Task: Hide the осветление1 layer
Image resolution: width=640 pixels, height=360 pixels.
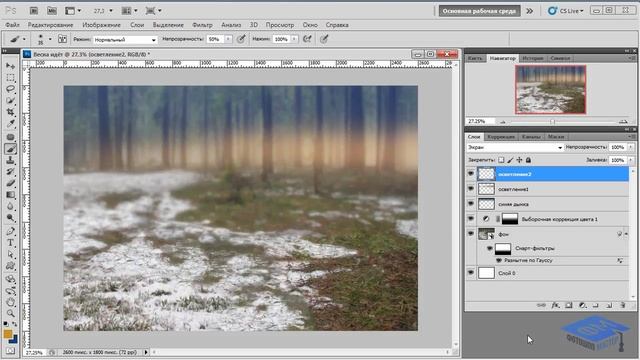Action: [471, 189]
